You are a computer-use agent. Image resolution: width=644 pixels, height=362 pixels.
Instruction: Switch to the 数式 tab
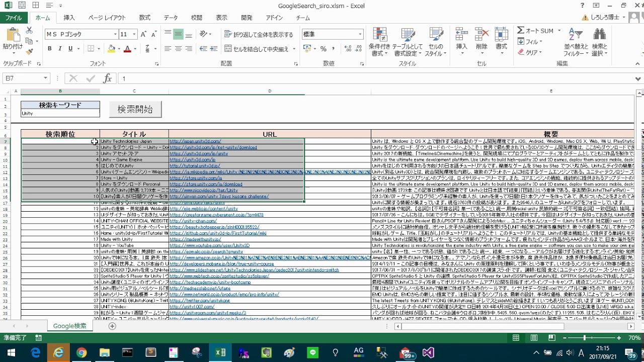145,18
